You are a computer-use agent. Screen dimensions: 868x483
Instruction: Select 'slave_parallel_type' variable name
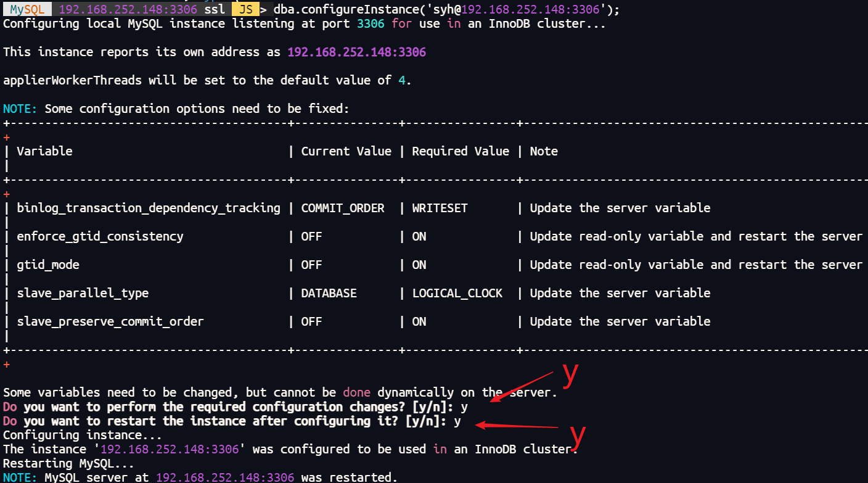click(x=83, y=293)
